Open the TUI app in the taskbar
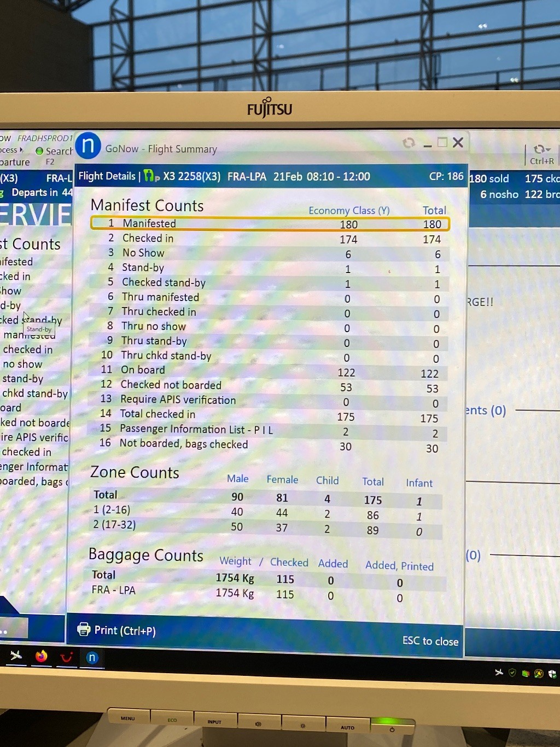This screenshot has width=560, height=747. click(67, 657)
